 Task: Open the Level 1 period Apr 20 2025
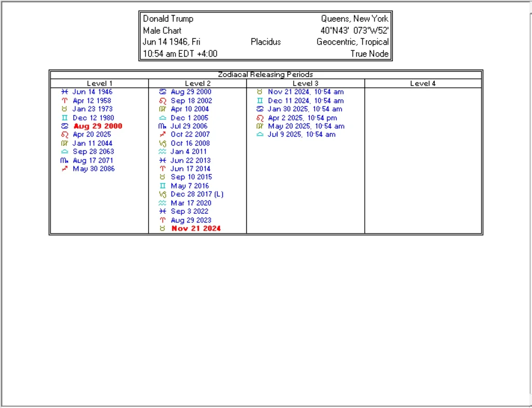(92, 134)
